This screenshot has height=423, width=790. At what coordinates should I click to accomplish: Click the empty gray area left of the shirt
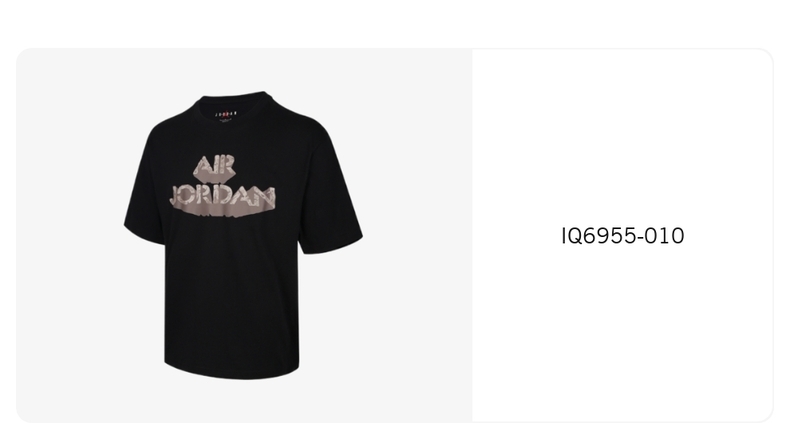click(x=71, y=235)
